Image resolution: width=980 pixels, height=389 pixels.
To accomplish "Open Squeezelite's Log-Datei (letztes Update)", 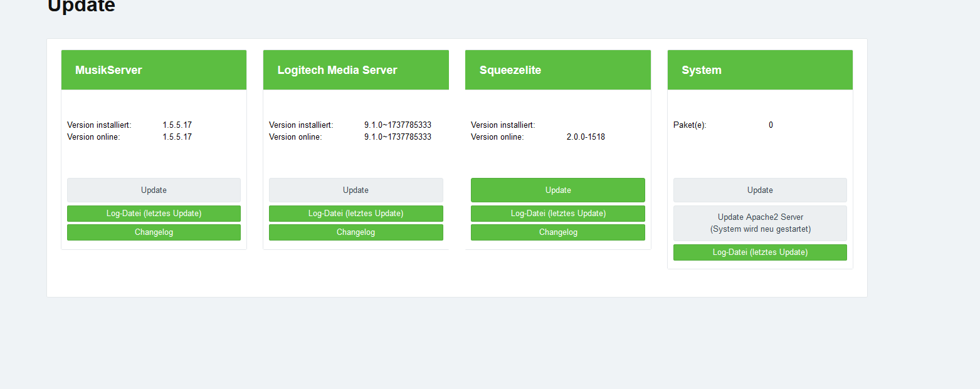I will (x=557, y=214).
